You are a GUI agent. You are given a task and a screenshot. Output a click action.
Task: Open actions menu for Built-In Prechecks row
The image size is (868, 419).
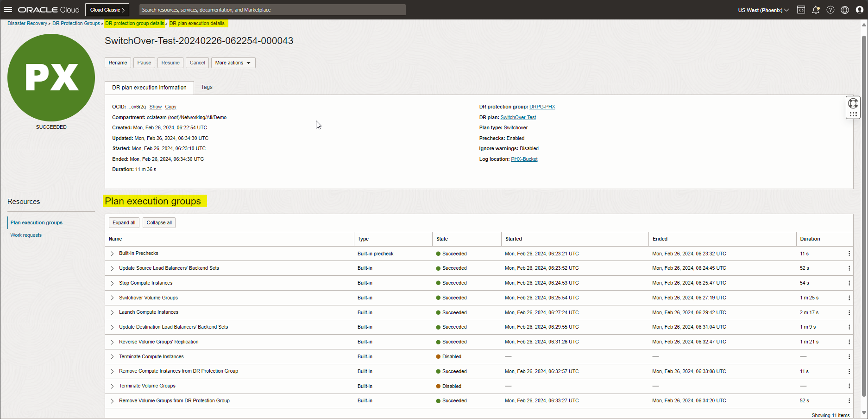click(849, 254)
